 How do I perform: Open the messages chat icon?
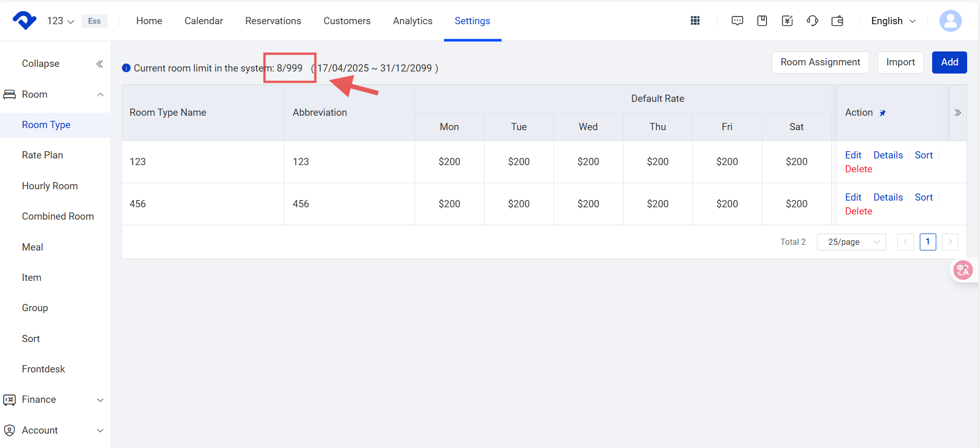point(737,21)
